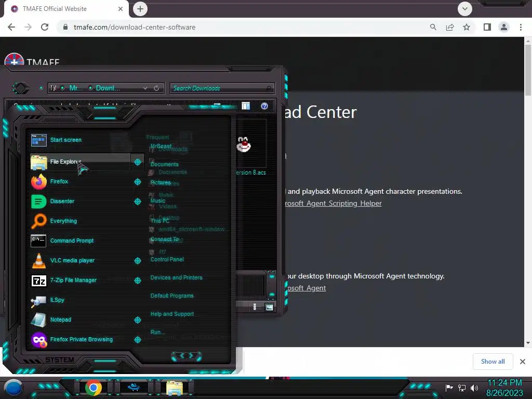Open Chrome zoom search icon
The image size is (532, 399).
pyautogui.click(x=433, y=27)
